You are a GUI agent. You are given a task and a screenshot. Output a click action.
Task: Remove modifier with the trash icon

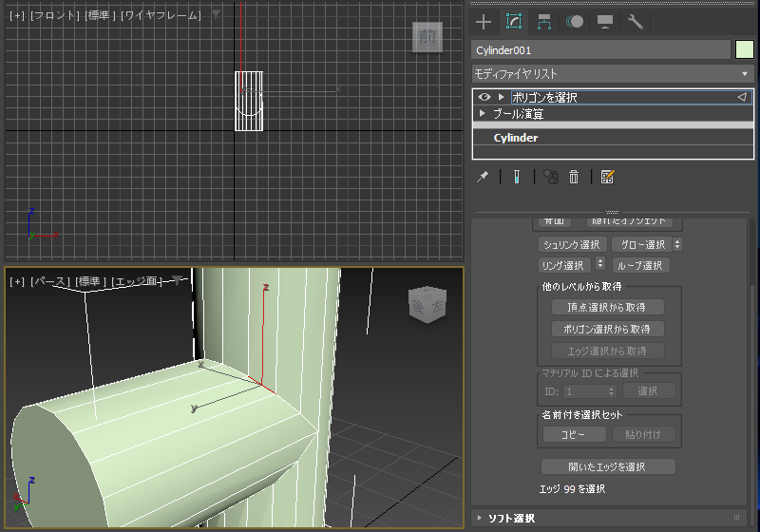[574, 177]
